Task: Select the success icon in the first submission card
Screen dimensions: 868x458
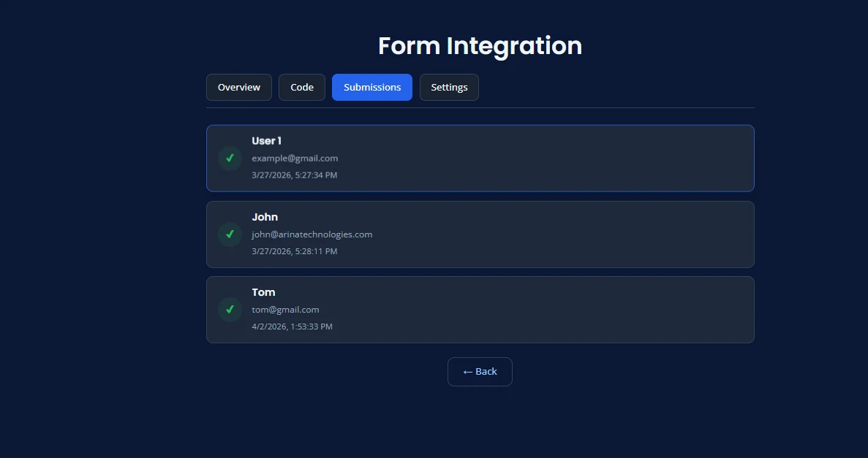Action: click(230, 158)
